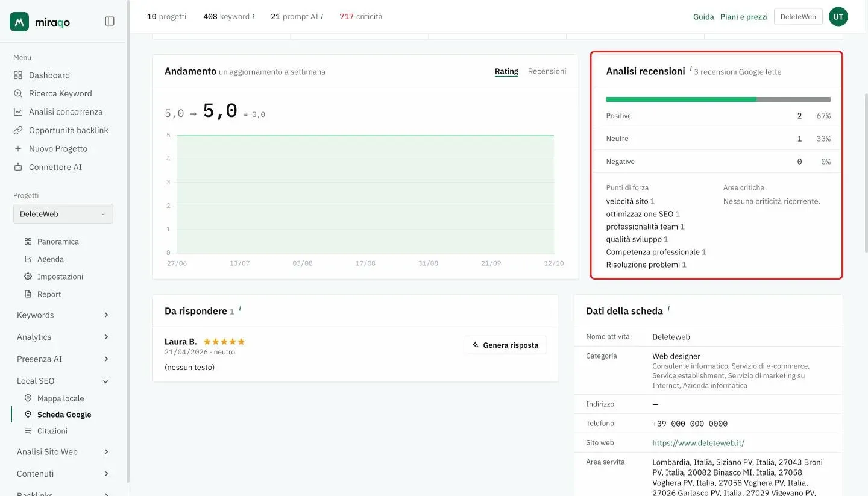Screen dimensions: 868x496
Task: Click the 408 keyword counter
Action: click(228, 17)
